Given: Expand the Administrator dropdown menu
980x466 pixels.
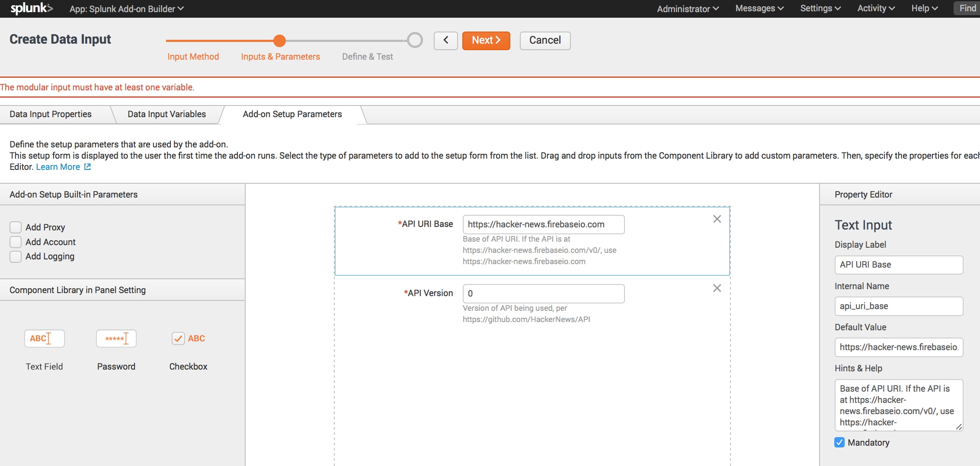Looking at the screenshot, I should 687,9.
